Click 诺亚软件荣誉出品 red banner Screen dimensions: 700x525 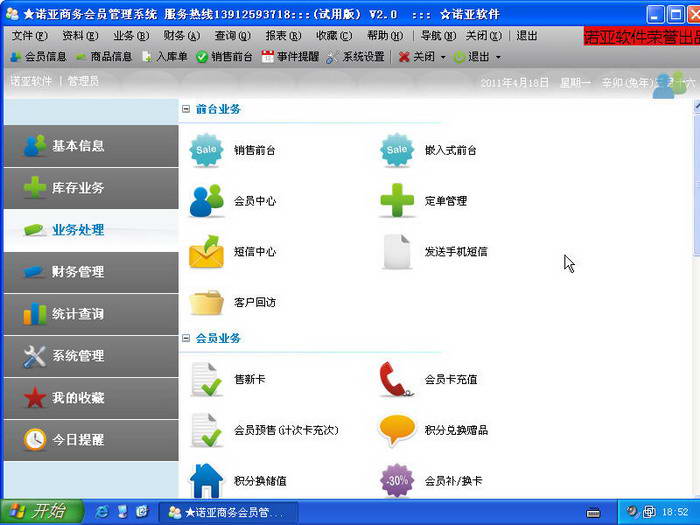coord(642,37)
